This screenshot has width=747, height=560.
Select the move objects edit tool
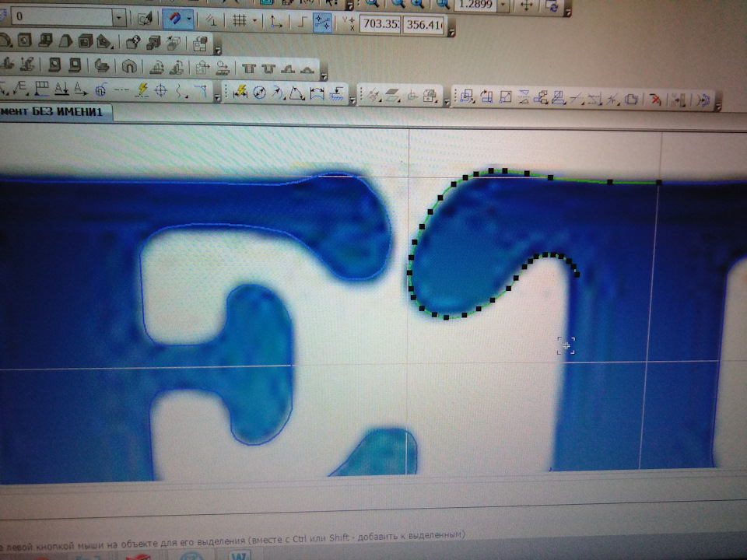tap(466, 96)
